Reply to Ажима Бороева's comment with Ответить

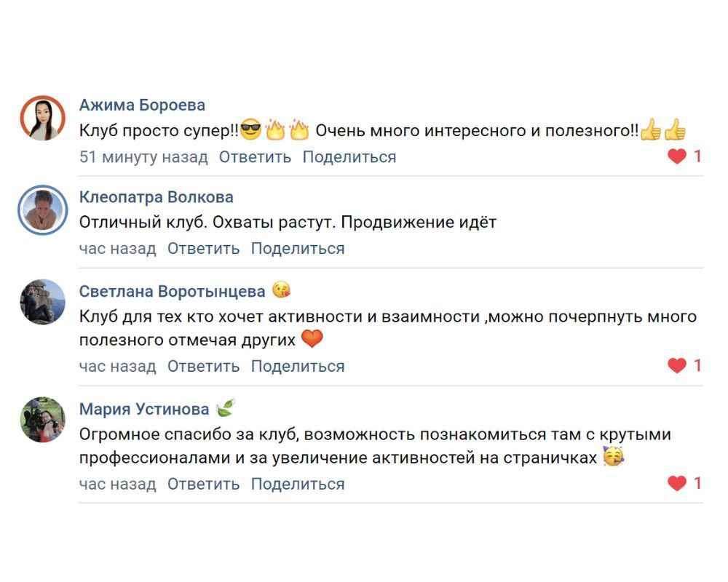(x=255, y=156)
